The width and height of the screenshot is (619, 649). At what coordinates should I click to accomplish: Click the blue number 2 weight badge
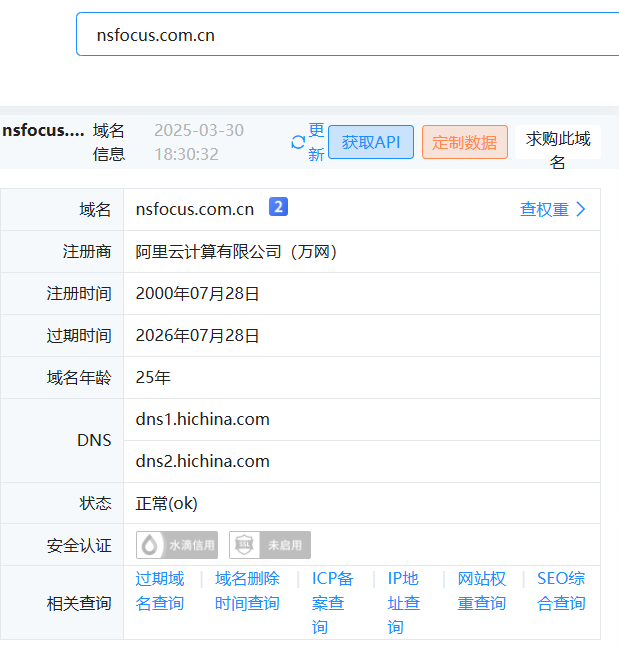278,207
